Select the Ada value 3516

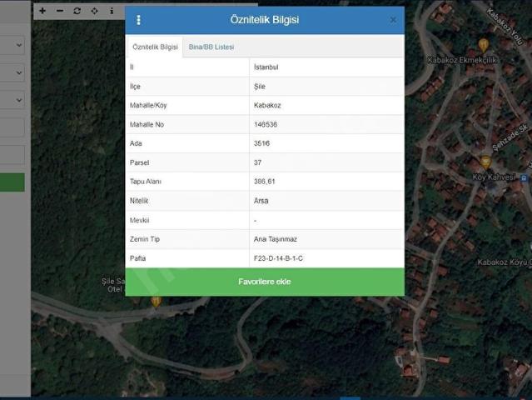(326, 143)
